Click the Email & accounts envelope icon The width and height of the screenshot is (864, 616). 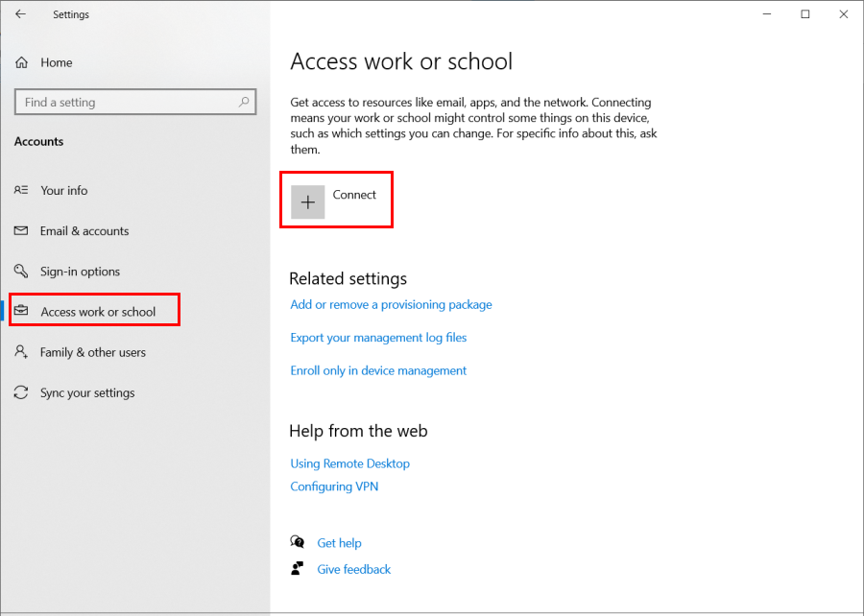pyautogui.click(x=21, y=230)
